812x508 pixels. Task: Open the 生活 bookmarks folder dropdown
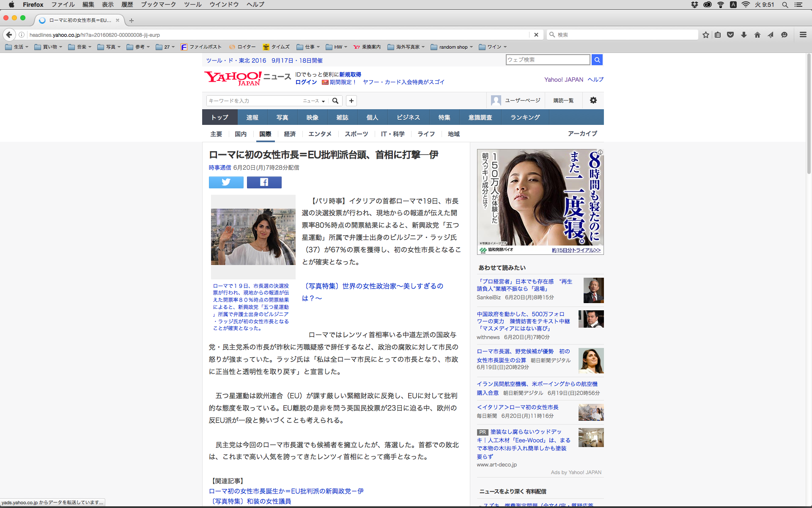17,47
